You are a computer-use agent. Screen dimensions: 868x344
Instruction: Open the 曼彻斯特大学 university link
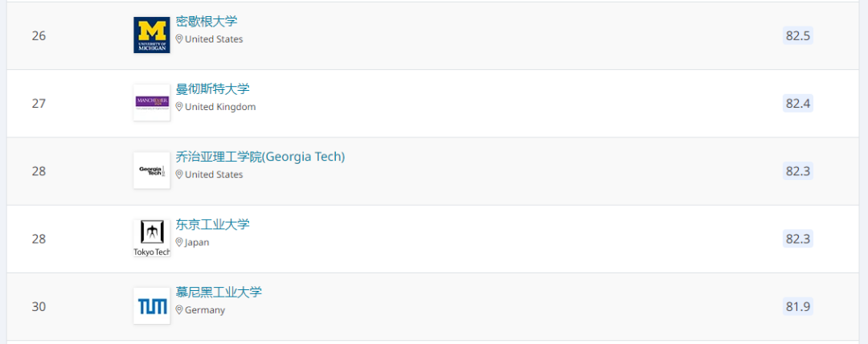tap(212, 89)
